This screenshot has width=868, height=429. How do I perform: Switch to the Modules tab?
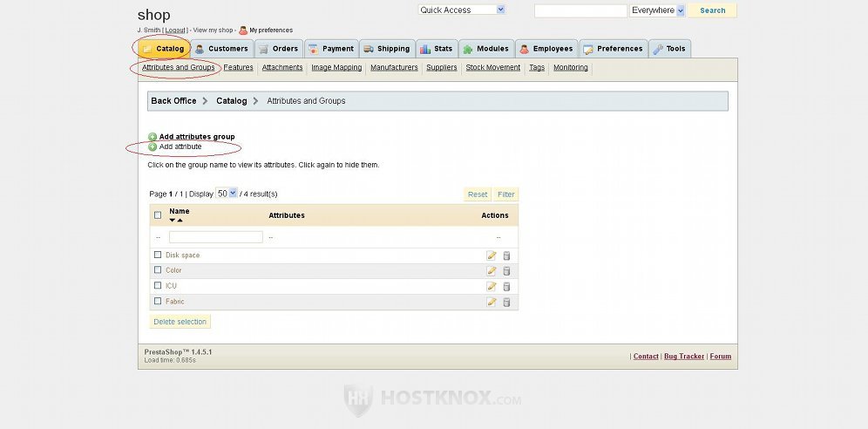coord(485,49)
